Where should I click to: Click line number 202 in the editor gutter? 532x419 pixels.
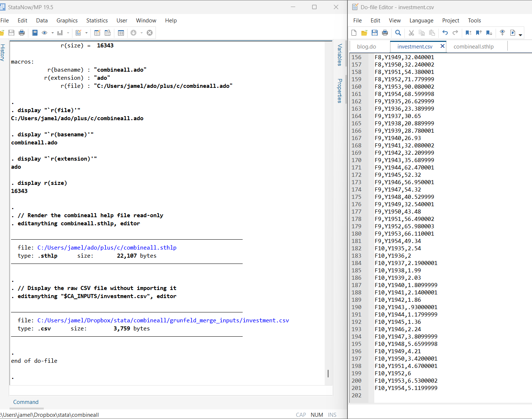pyautogui.click(x=357, y=395)
